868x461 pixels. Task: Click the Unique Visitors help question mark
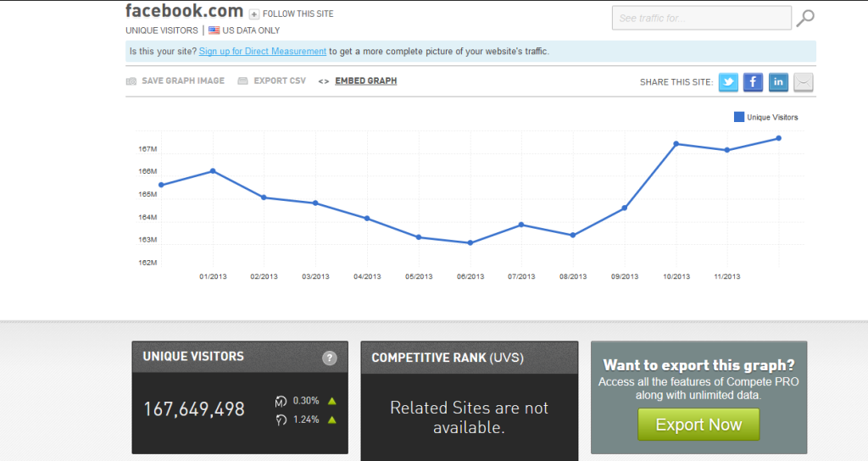point(330,358)
